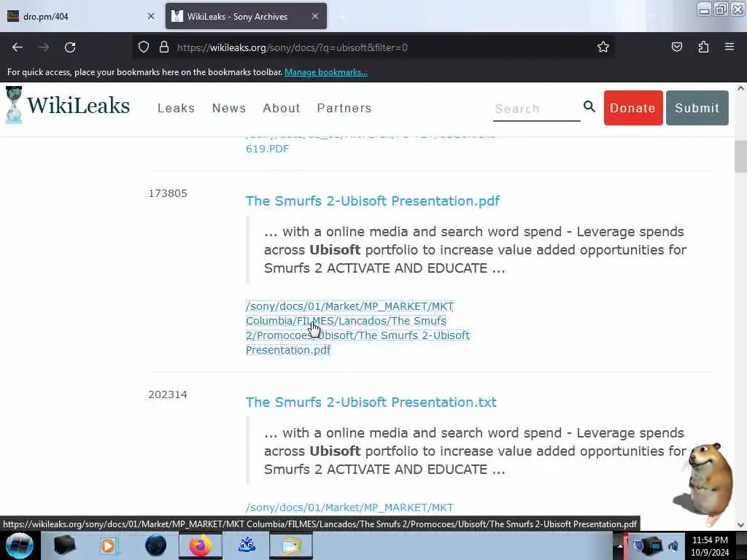Click the search magnifier icon
747x560 pixels.
589,106
